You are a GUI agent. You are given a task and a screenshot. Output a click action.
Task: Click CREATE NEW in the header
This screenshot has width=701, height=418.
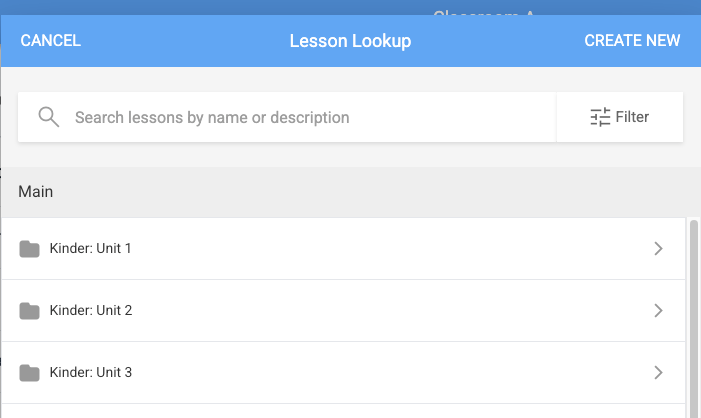pyautogui.click(x=632, y=41)
